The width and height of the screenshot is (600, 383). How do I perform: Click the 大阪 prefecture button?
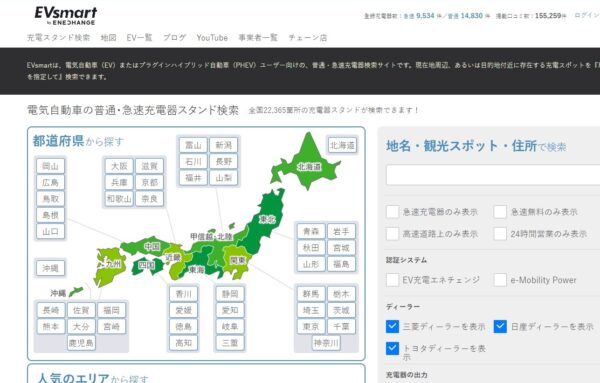click(119, 166)
